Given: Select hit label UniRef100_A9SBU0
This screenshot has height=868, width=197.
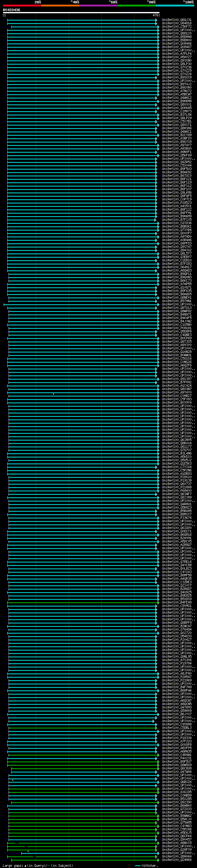Looking at the screenshot, I should 177,149.
